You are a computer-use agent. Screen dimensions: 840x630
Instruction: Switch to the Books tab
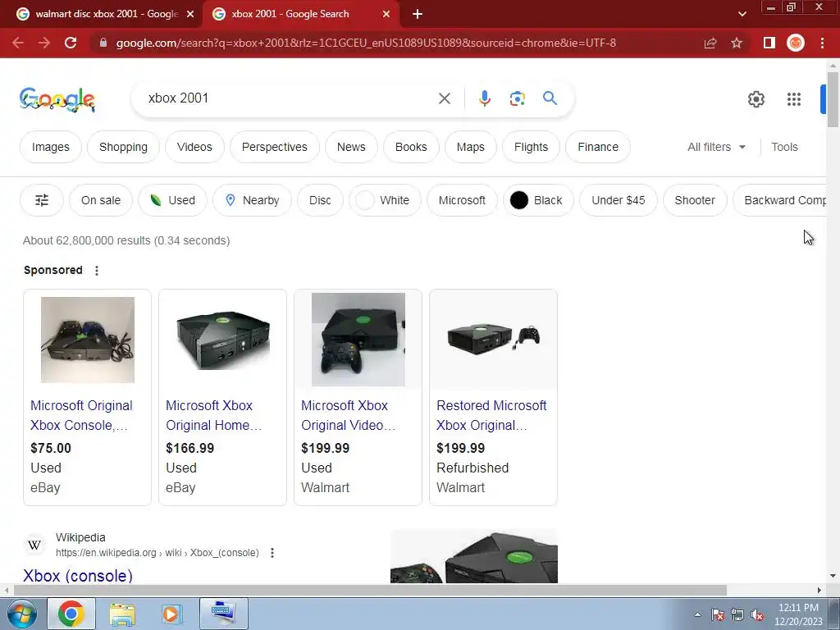click(411, 147)
